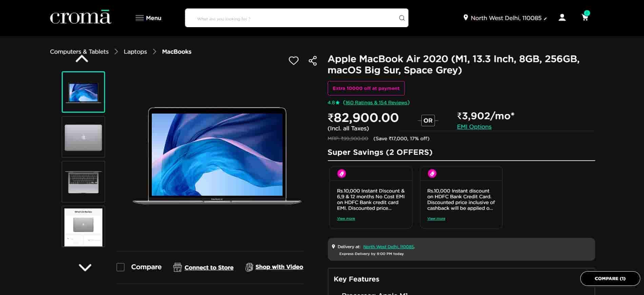The image size is (644, 295).
Task: Select the closed MacBook lid thumbnail
Action: click(83, 137)
